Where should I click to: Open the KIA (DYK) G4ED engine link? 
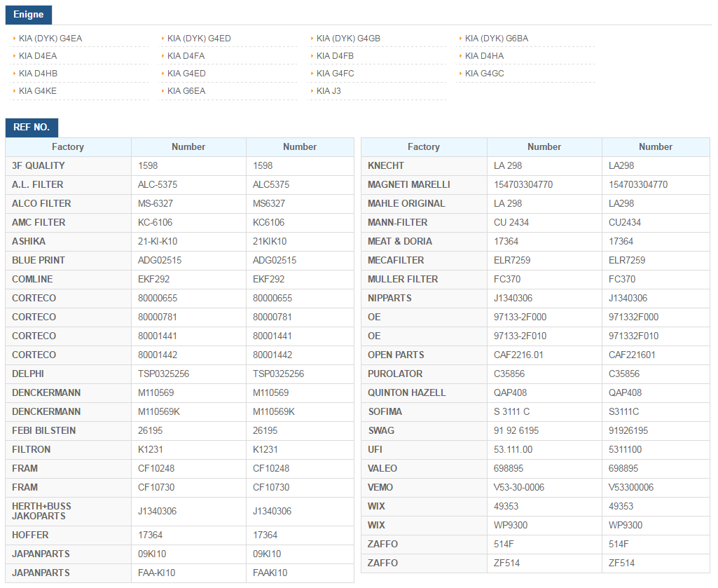(x=199, y=39)
